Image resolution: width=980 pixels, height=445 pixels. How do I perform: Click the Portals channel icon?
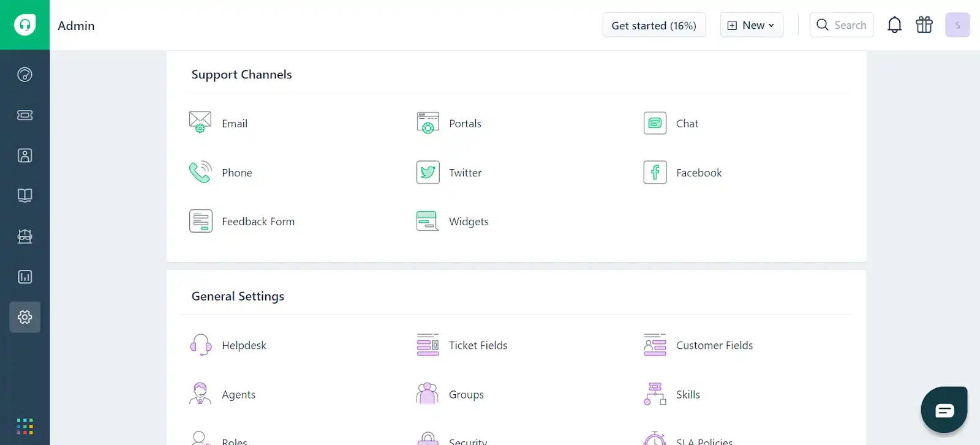[428, 122]
